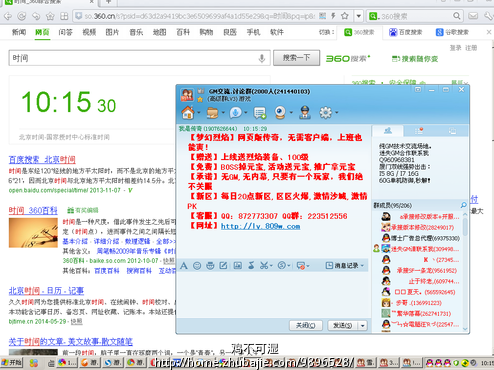Open group settings gear icon
This screenshot has height=370, width=494.
[325, 113]
